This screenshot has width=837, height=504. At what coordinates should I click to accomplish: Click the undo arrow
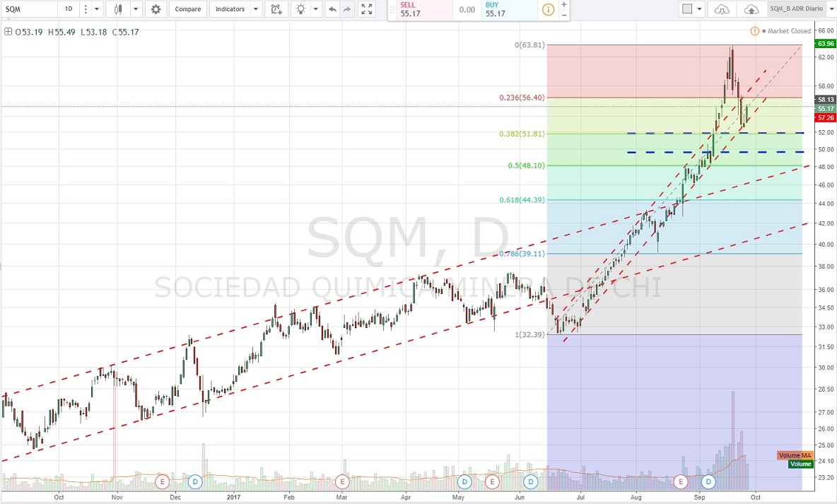point(332,9)
